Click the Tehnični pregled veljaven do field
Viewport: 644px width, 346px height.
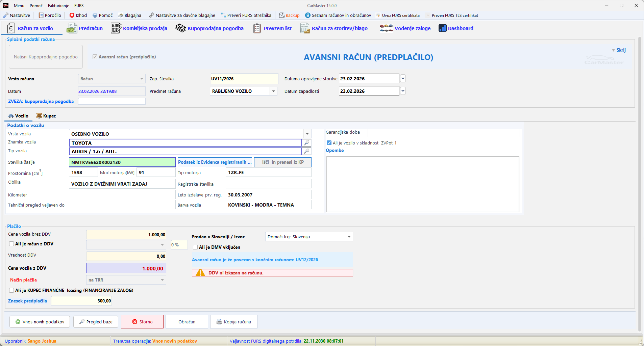click(x=122, y=205)
